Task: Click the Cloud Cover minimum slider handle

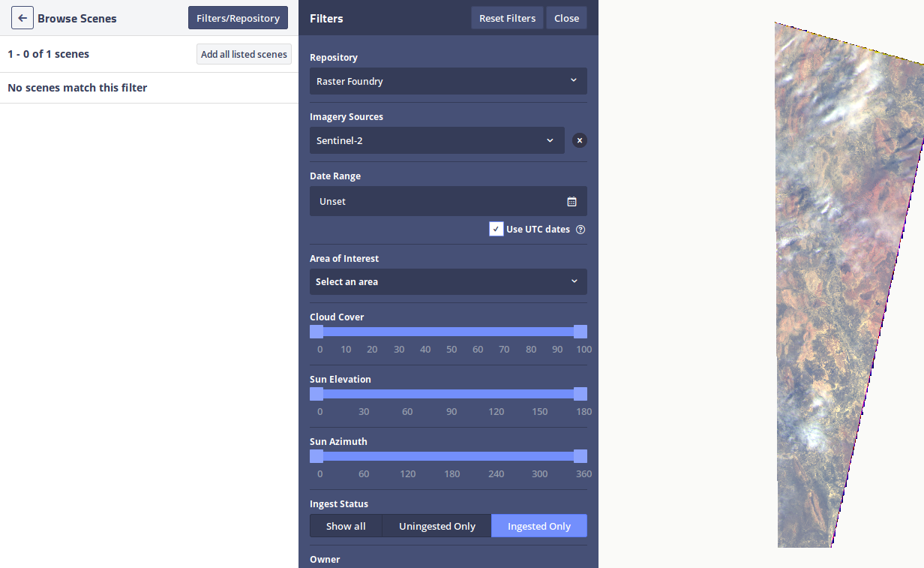Action: click(x=316, y=332)
